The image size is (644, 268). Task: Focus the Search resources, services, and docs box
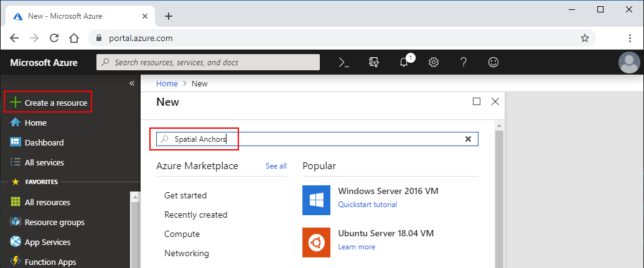(x=208, y=62)
